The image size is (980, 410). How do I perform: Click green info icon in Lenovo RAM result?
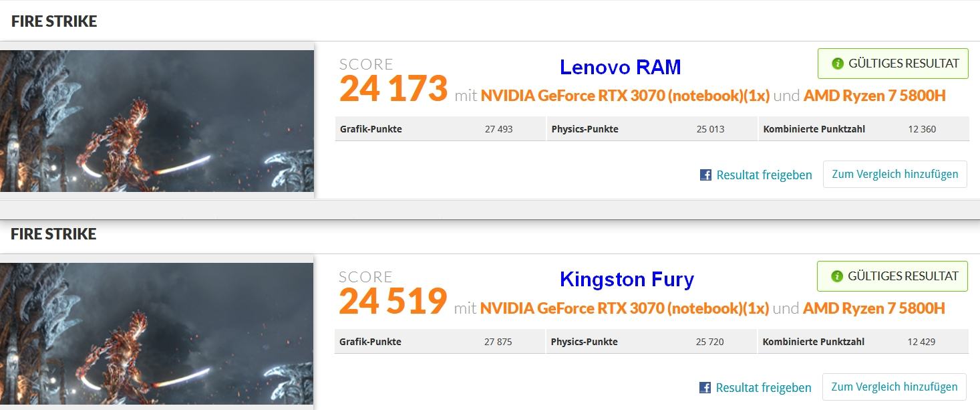pos(837,64)
